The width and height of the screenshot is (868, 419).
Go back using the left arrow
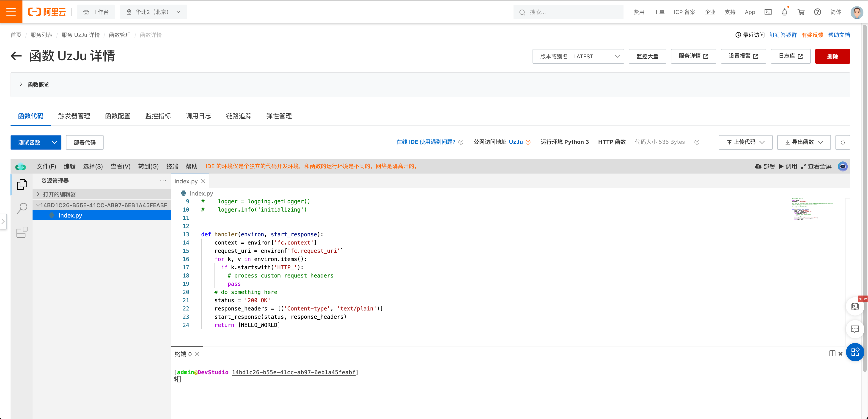coord(16,56)
